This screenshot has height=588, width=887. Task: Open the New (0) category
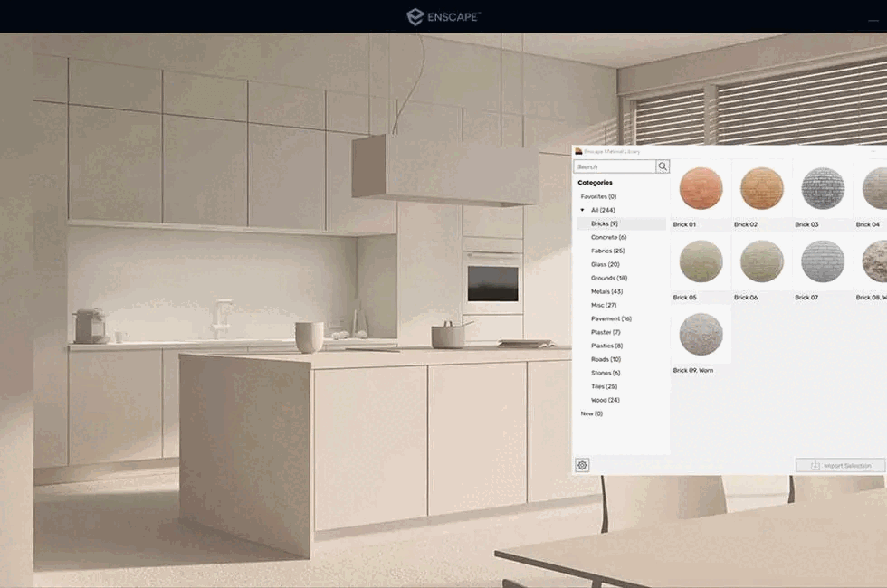pyautogui.click(x=591, y=413)
